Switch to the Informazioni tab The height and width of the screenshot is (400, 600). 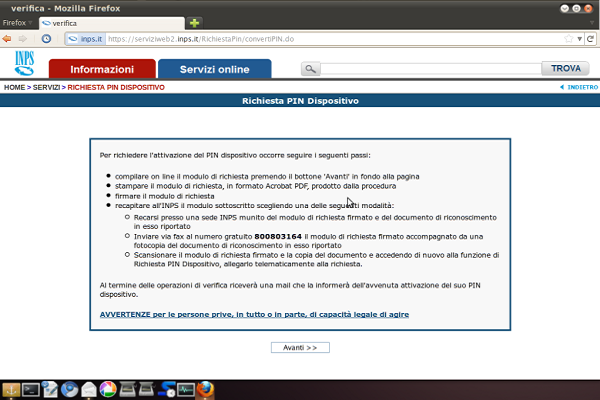point(102,69)
